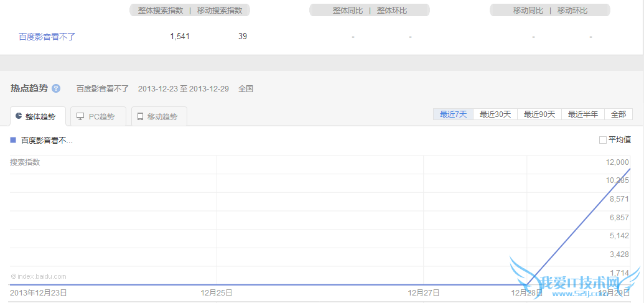Click the 8,571 y-axis value
Viewport: 644px width, 303px height.
619,198
